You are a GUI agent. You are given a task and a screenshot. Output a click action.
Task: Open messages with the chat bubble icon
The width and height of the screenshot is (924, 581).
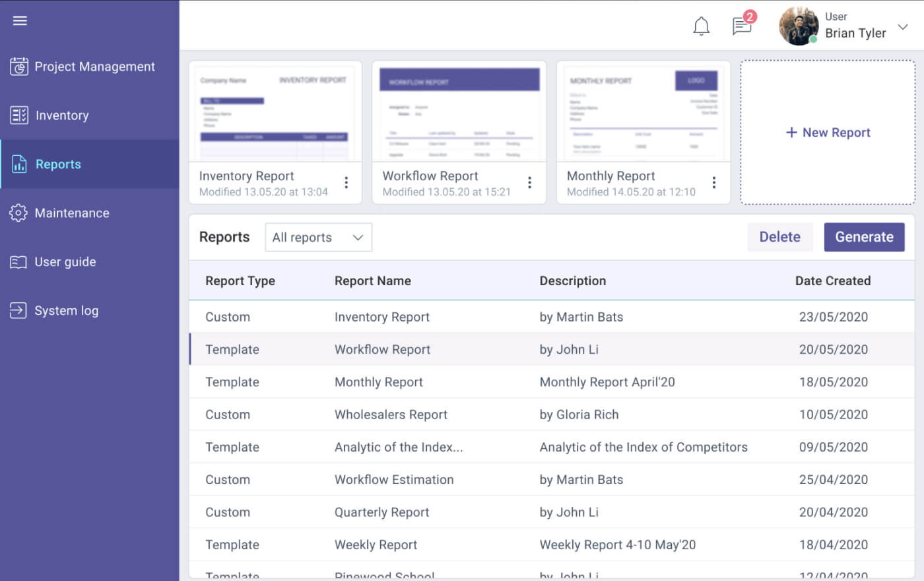741,27
